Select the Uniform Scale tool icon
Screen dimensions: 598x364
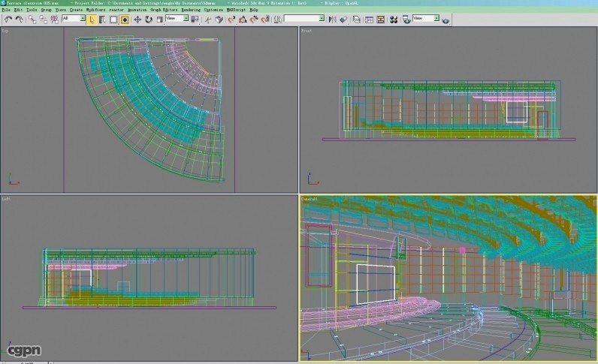pyautogui.click(x=159, y=19)
